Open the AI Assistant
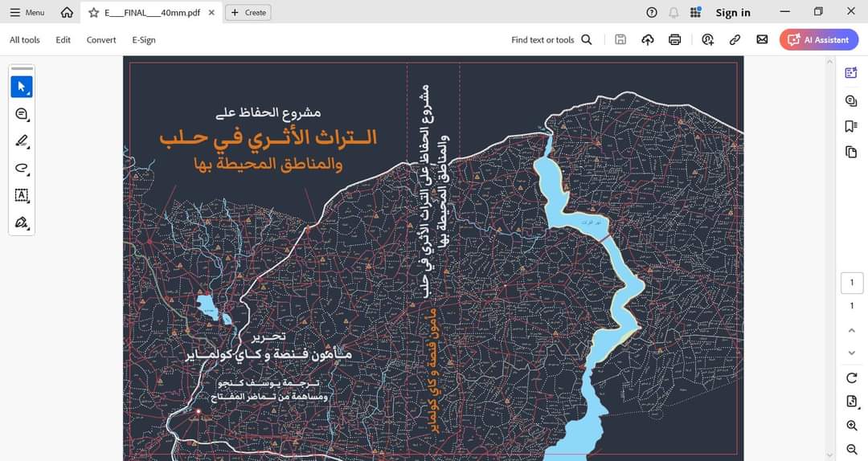 point(819,40)
